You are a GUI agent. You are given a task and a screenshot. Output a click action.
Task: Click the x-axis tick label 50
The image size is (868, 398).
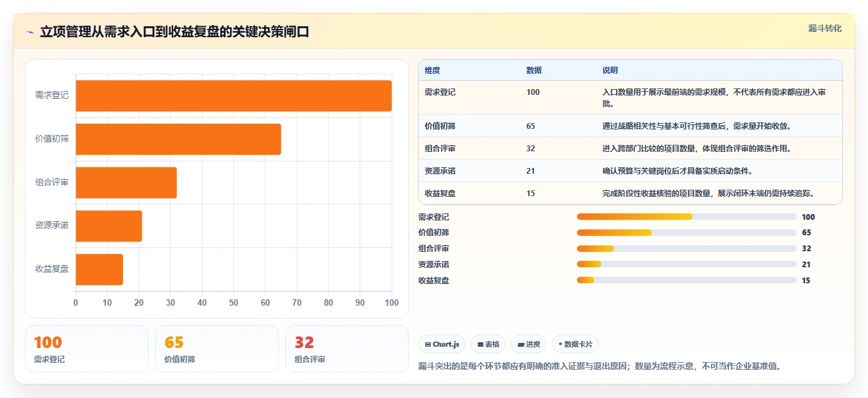pos(233,303)
